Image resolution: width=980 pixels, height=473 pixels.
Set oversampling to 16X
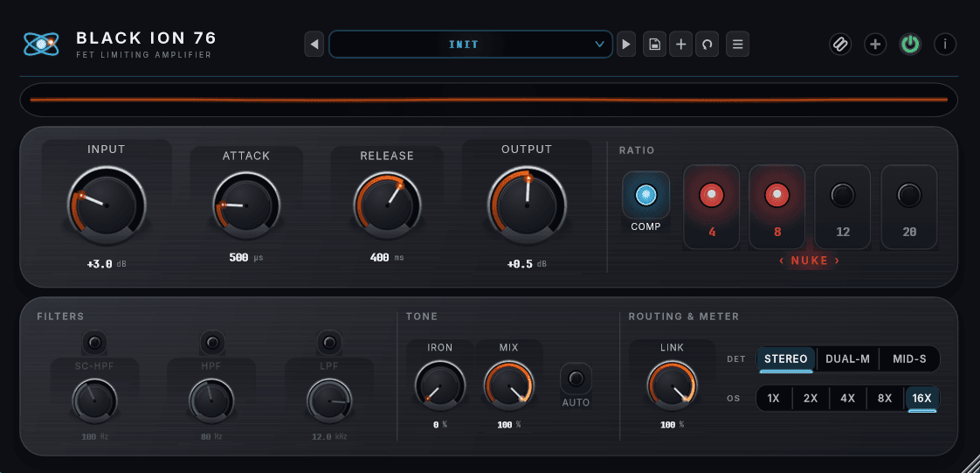pos(921,399)
